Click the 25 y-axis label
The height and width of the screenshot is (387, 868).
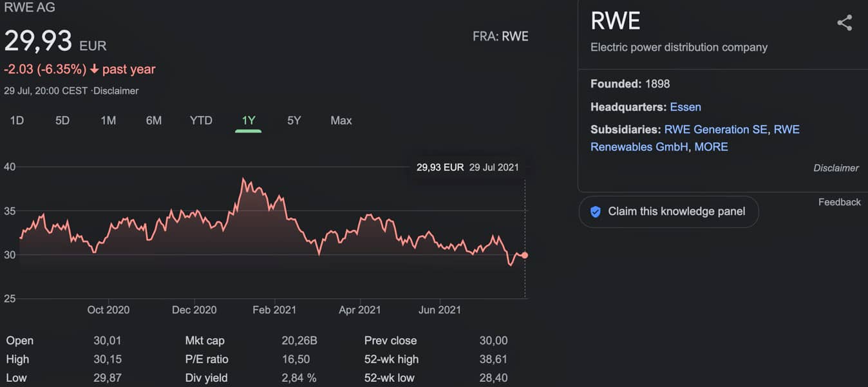pyautogui.click(x=10, y=299)
